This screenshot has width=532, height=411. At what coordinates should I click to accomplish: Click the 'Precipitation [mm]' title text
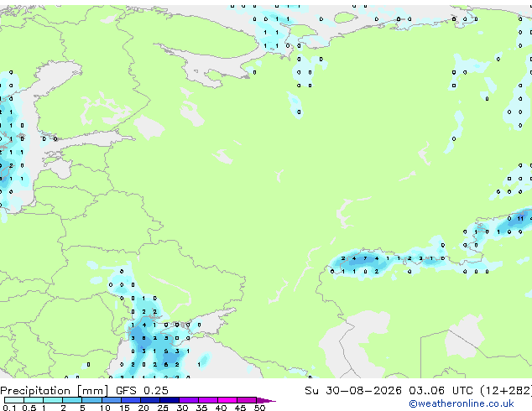(55, 391)
